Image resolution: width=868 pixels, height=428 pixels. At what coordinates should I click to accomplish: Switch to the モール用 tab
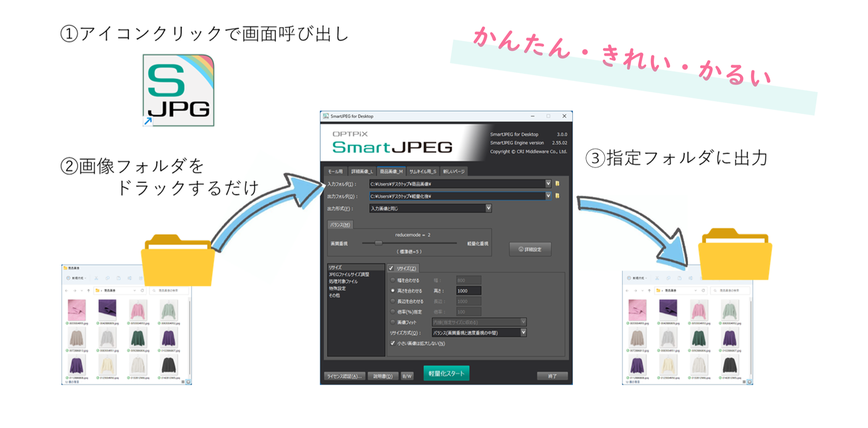(x=336, y=171)
